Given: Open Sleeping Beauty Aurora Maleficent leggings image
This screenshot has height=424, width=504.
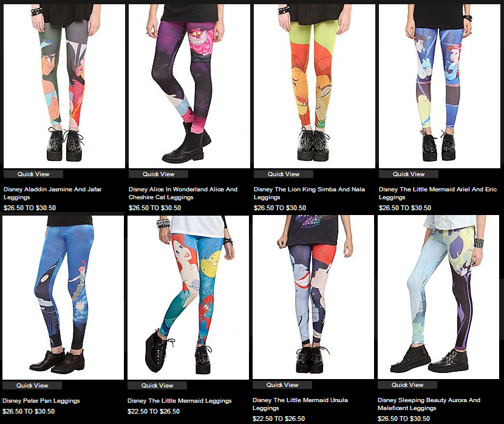Looking at the screenshot, I should [438, 297].
